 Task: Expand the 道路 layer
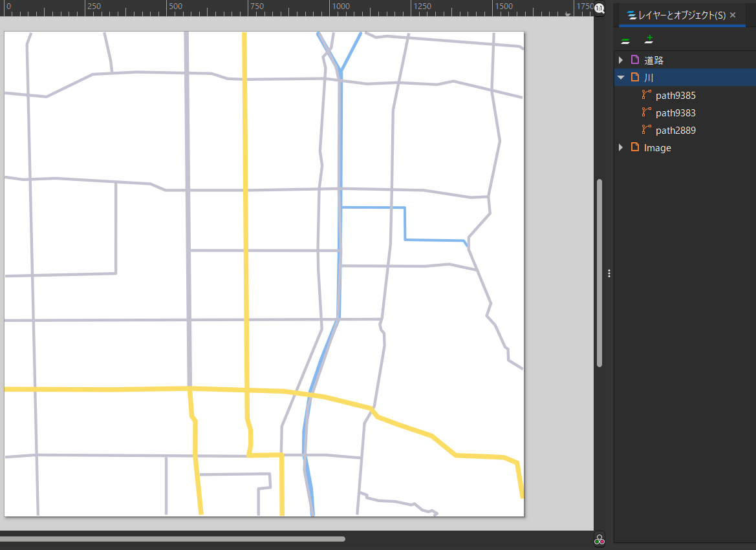coord(620,59)
